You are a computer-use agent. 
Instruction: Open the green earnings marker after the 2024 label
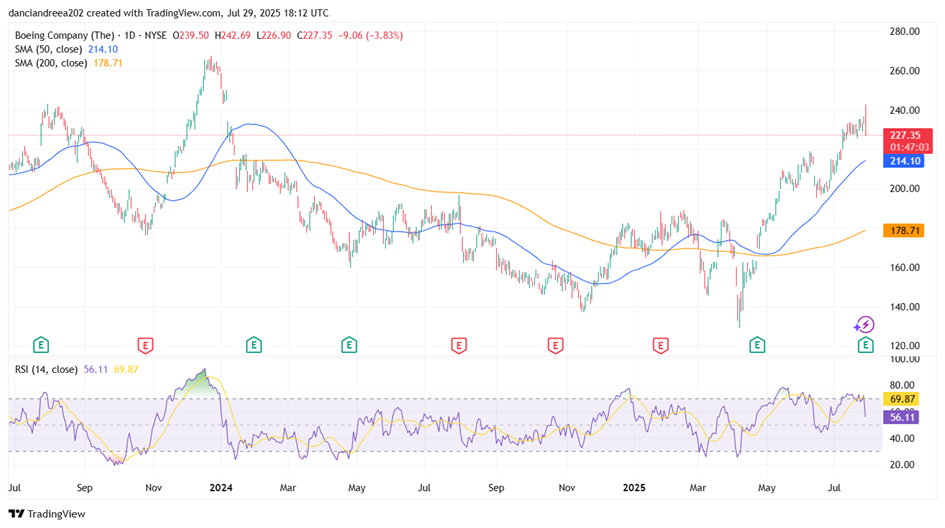tap(254, 345)
